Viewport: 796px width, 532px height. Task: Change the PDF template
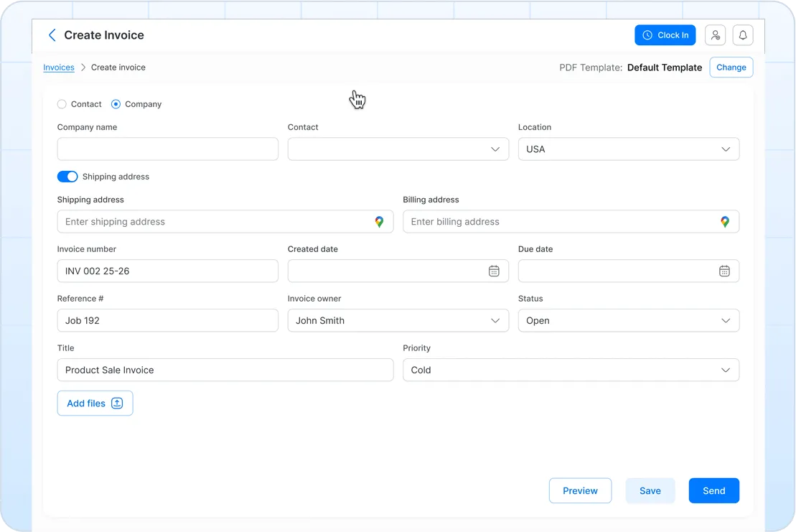click(x=731, y=67)
